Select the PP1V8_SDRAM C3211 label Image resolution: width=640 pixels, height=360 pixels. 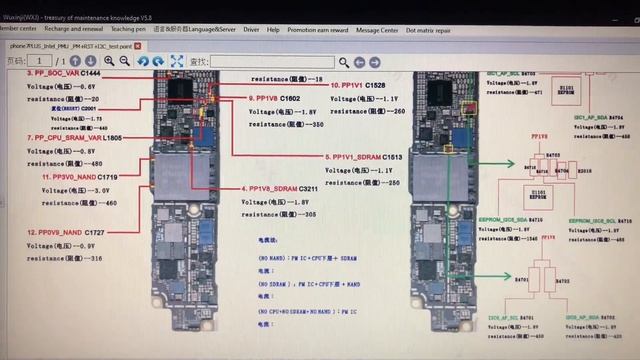click(x=279, y=189)
